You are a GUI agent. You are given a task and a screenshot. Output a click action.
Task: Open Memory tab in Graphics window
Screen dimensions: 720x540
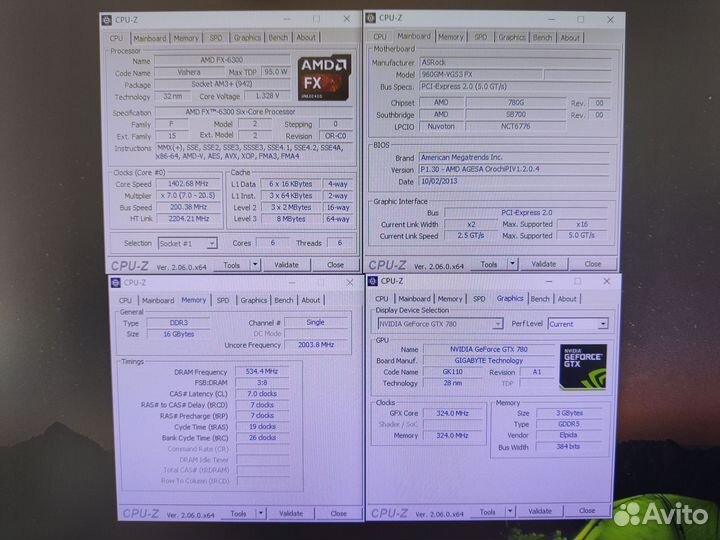click(450, 298)
